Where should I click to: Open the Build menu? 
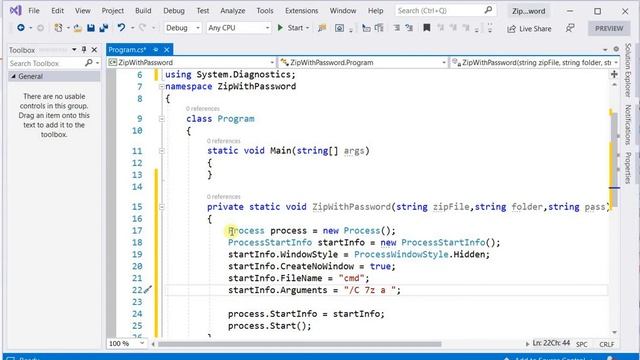pos(143,11)
